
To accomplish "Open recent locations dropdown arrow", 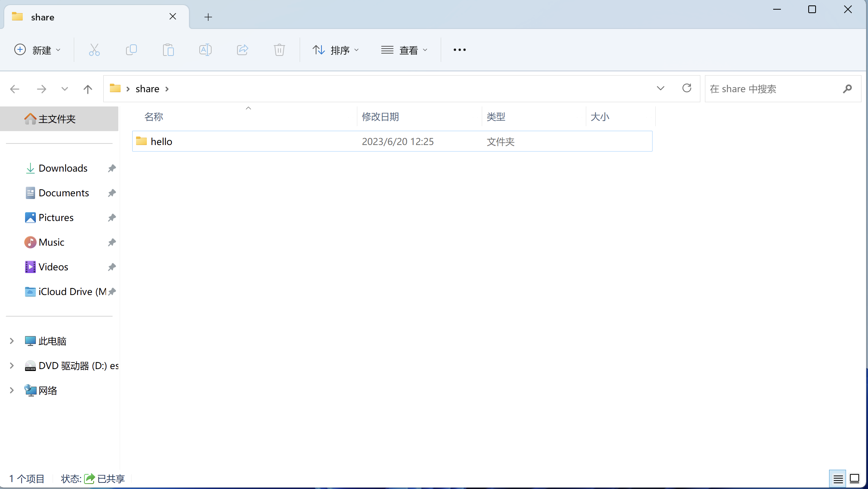I will pos(65,89).
